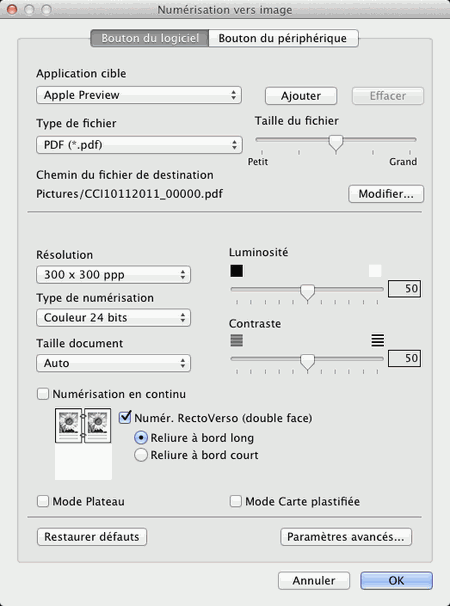
Task: Switch to Bouton du périphérique tab
Action: point(283,38)
